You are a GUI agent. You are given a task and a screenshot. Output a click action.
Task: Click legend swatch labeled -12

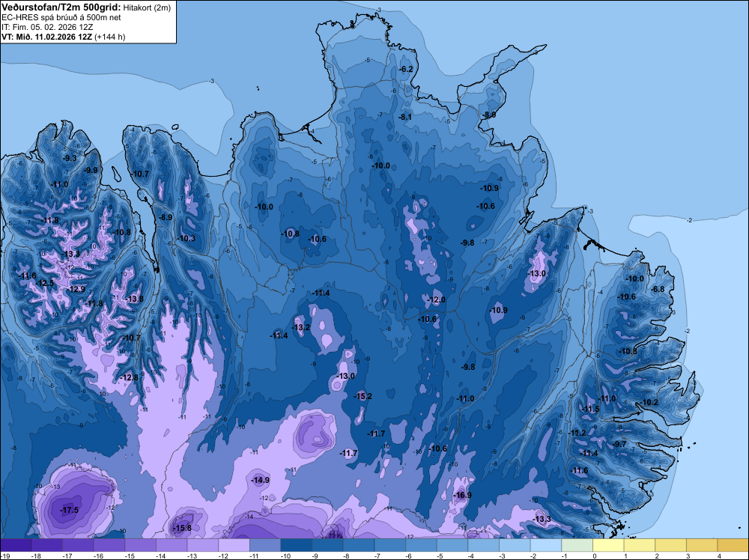pyautogui.click(x=234, y=545)
